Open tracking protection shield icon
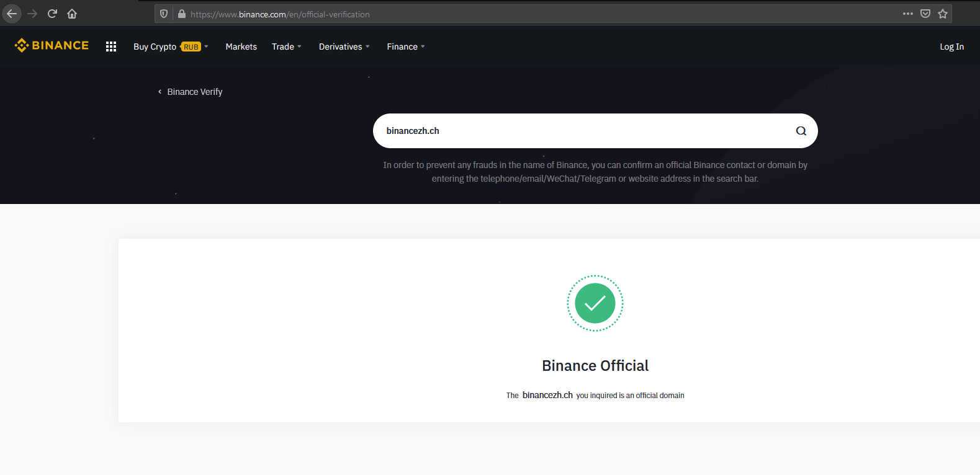Viewport: 980px width, 475px height. pyautogui.click(x=164, y=14)
